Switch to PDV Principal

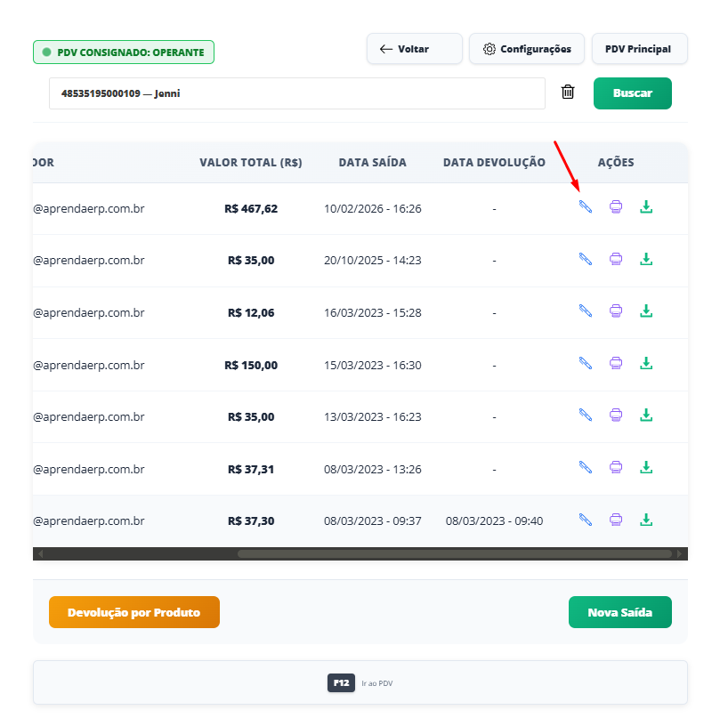639,49
